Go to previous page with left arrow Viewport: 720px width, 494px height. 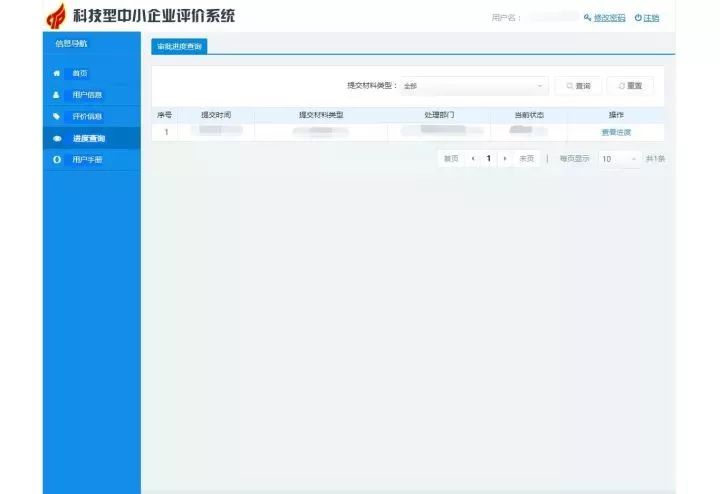473,158
